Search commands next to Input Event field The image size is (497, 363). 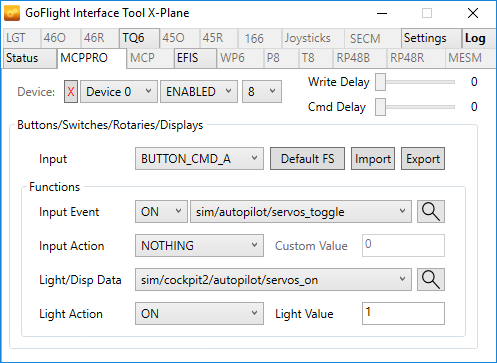[x=431, y=211]
